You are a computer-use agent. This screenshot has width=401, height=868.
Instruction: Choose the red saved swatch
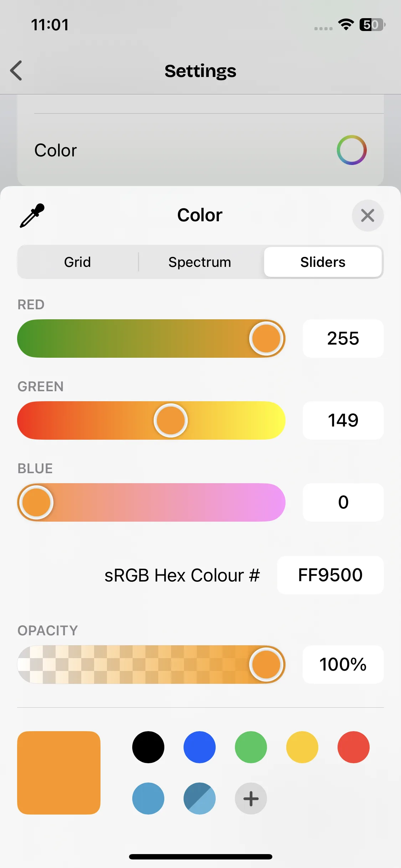pos(354,747)
